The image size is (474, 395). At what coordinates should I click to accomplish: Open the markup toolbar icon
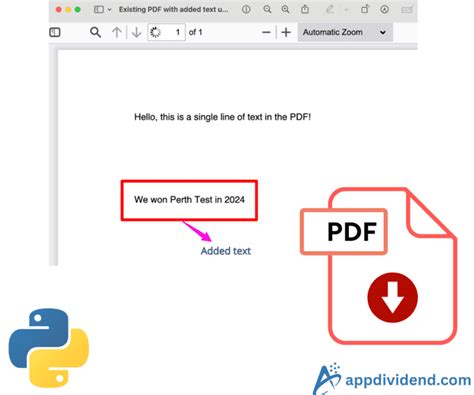click(384, 9)
